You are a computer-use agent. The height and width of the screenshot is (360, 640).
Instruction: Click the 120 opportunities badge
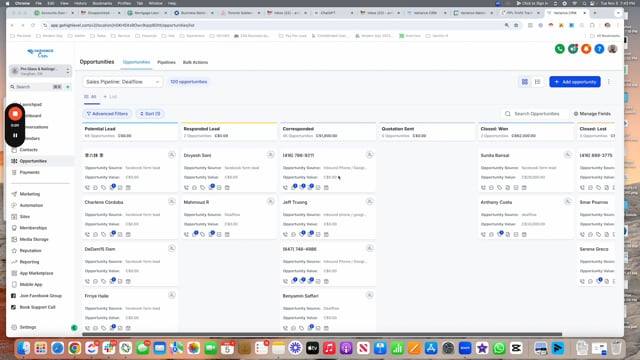189,82
